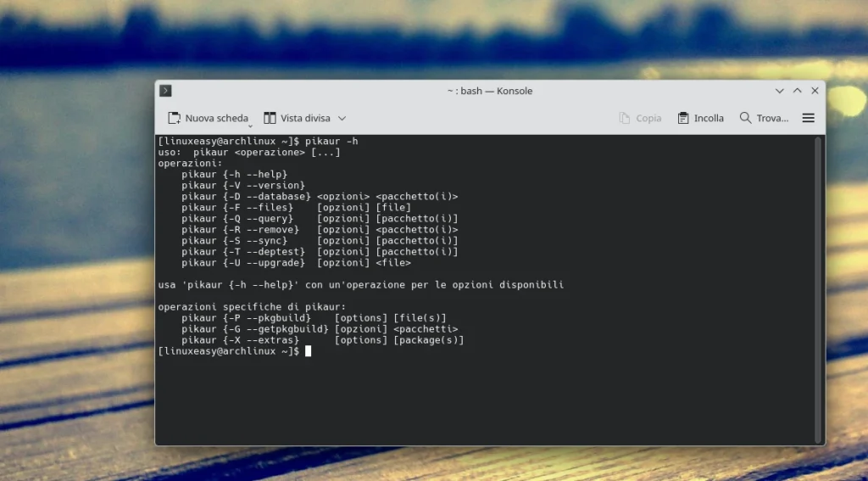This screenshot has width=868, height=481.
Task: Click the 'pikaur -h' command text
Action: tap(331, 141)
